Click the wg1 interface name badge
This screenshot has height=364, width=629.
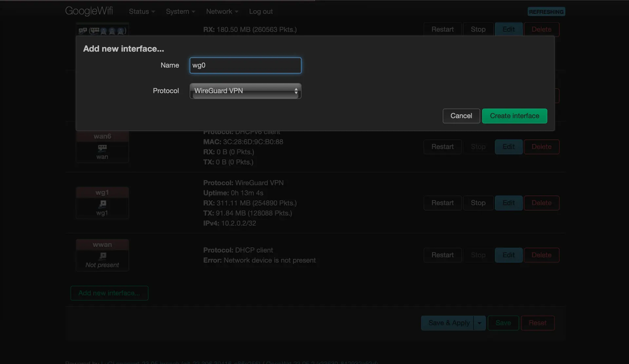click(102, 192)
